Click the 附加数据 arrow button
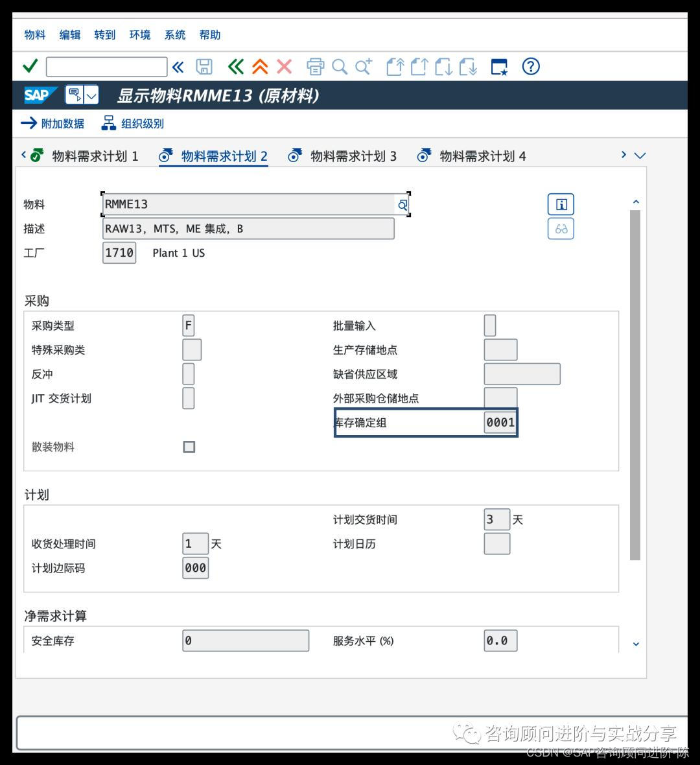 52,123
